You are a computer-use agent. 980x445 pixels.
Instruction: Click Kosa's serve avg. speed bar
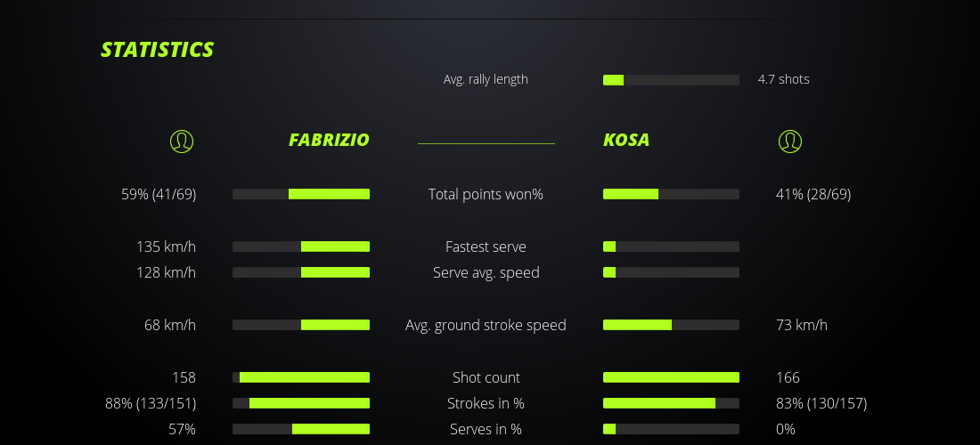click(671, 272)
